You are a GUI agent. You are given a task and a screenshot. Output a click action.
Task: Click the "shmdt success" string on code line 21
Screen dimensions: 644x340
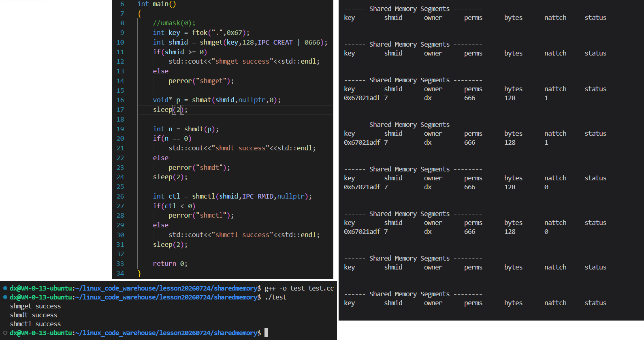coord(240,148)
